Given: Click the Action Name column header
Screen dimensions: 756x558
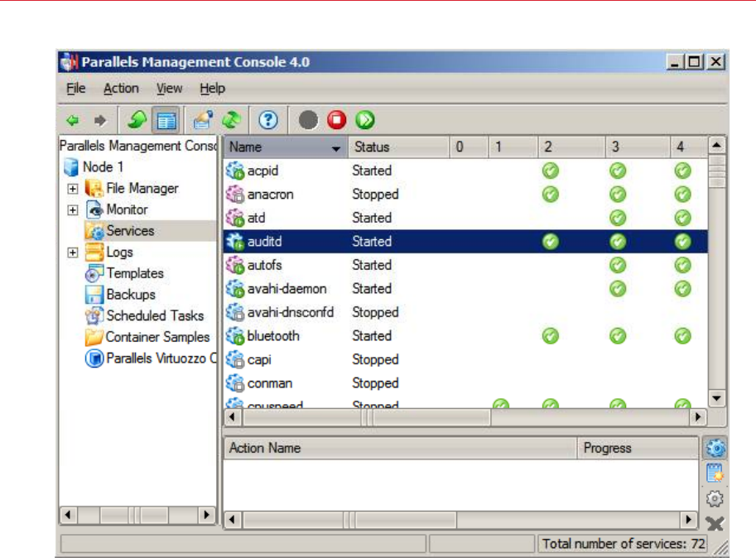Looking at the screenshot, I should (x=401, y=448).
